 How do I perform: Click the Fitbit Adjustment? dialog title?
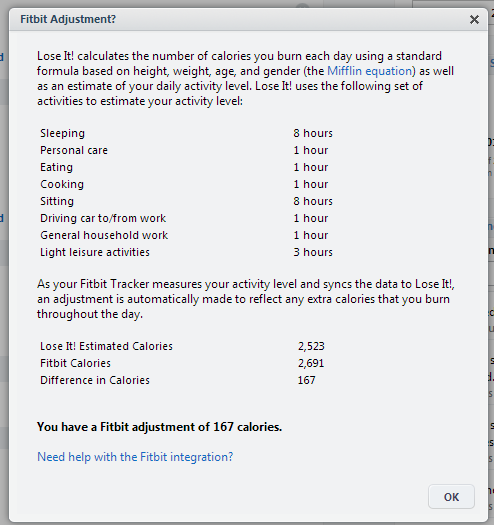pyautogui.click(x=68, y=19)
